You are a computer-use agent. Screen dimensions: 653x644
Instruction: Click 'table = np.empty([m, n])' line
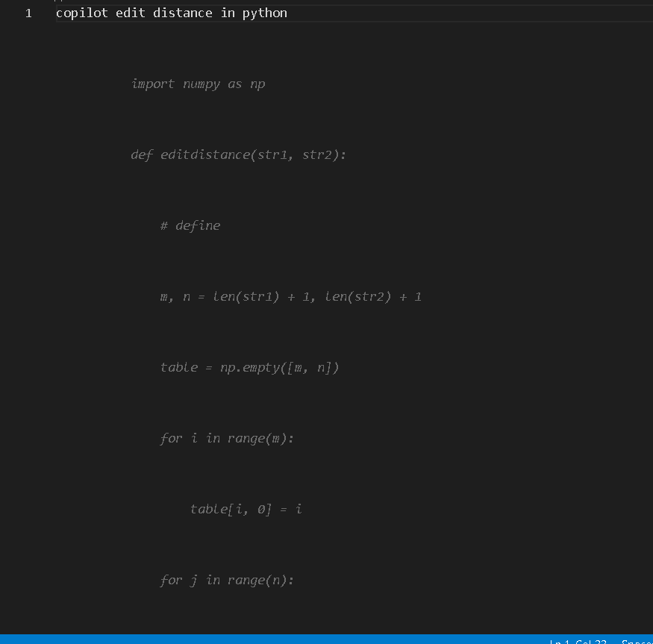[x=249, y=367]
